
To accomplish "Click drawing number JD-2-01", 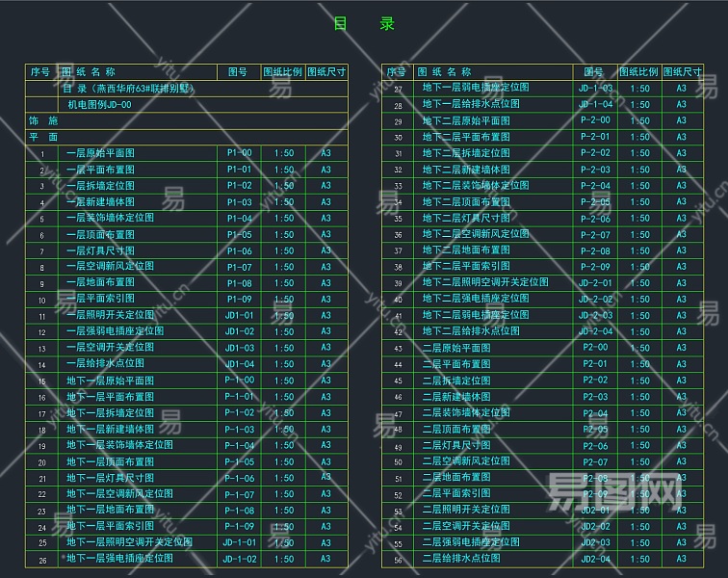I will tap(595, 283).
